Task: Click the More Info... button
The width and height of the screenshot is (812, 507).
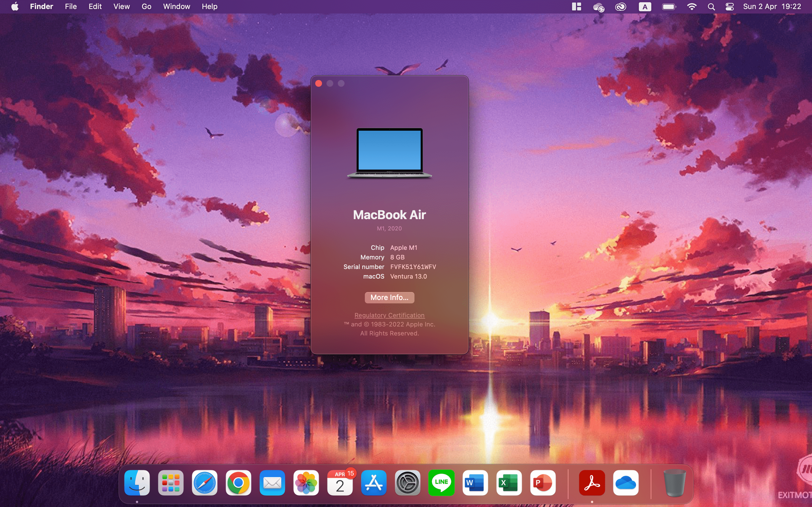Action: (x=389, y=297)
